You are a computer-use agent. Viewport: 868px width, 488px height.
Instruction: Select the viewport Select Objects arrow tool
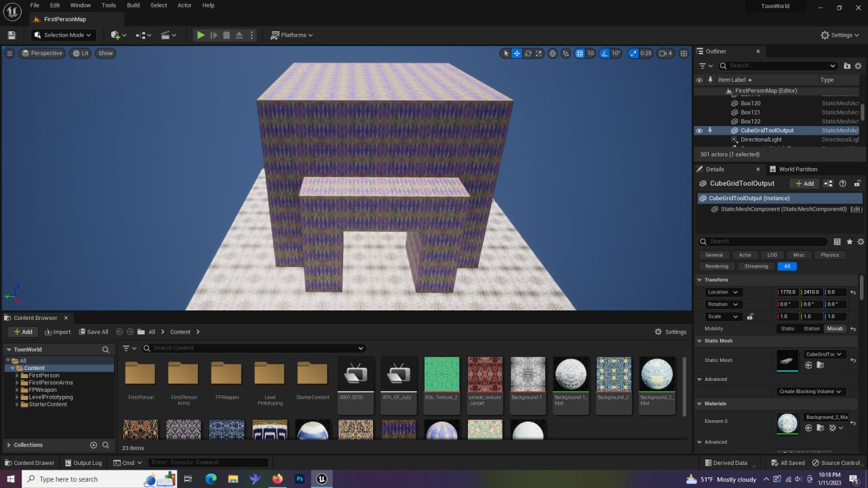tap(505, 54)
